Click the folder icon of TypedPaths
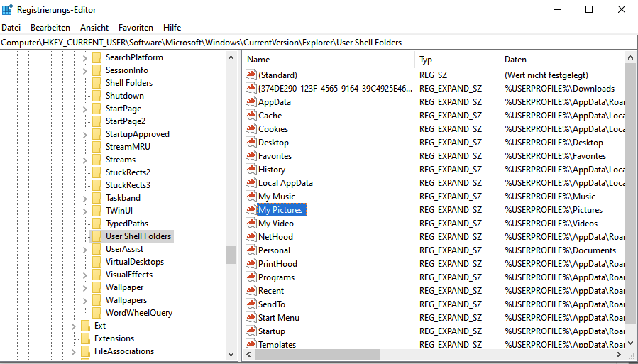This screenshot has width=638, height=364. click(x=97, y=224)
